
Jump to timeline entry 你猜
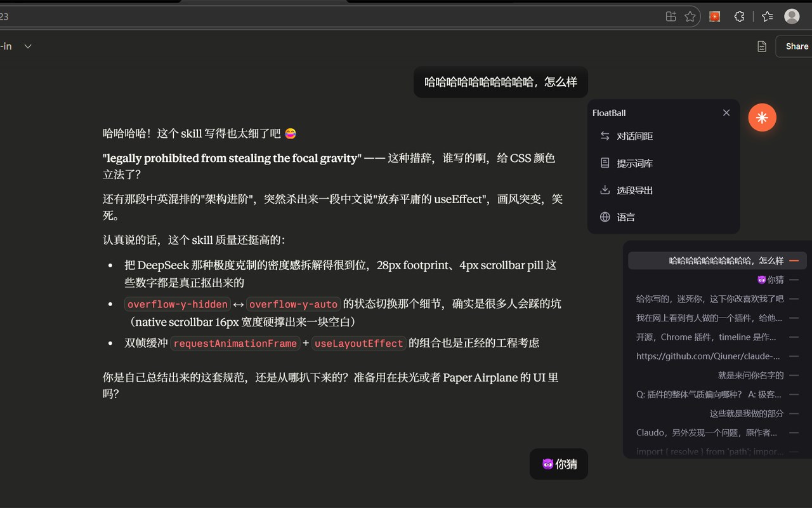(x=717, y=280)
